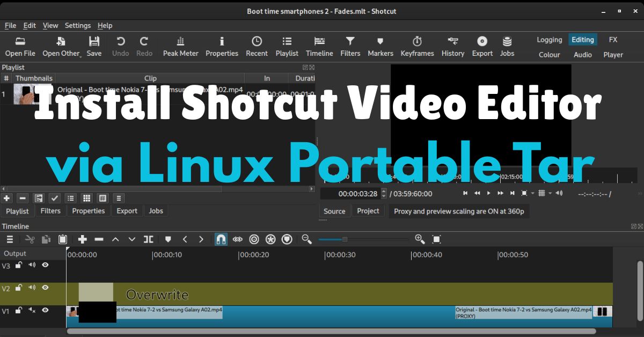The height and width of the screenshot is (337, 644).
Task: Open the timeline hamburger menu
Action: pyautogui.click(x=10, y=239)
